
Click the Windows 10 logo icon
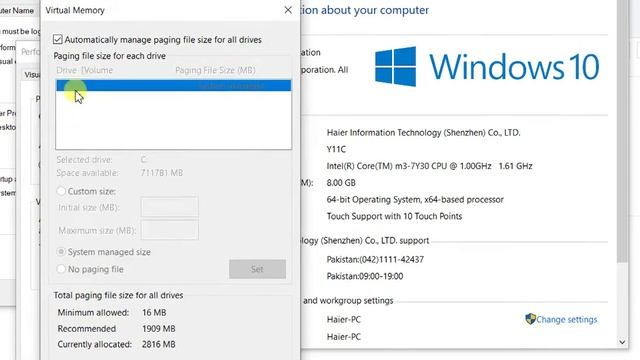[396, 66]
